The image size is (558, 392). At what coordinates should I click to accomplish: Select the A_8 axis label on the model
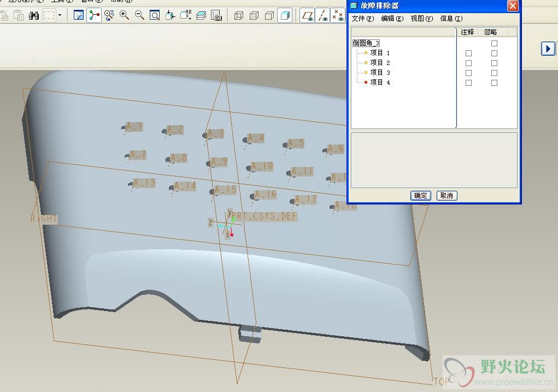pyautogui.click(x=178, y=157)
